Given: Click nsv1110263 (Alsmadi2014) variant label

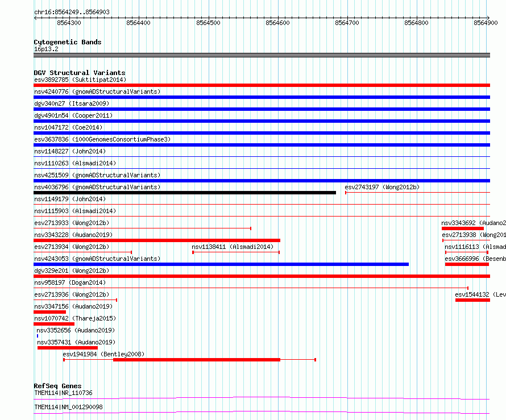Looking at the screenshot, I should 75,163.
